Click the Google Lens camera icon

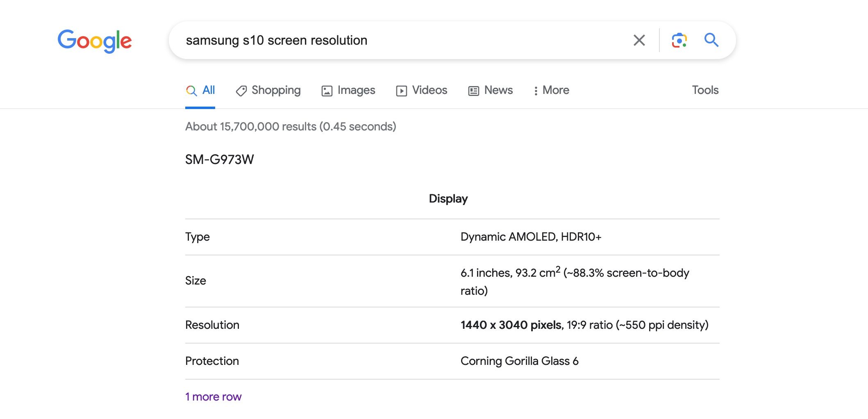pyautogui.click(x=679, y=40)
